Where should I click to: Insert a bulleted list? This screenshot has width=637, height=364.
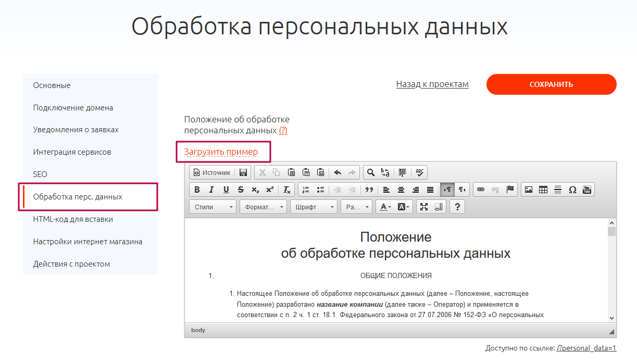[x=320, y=190]
